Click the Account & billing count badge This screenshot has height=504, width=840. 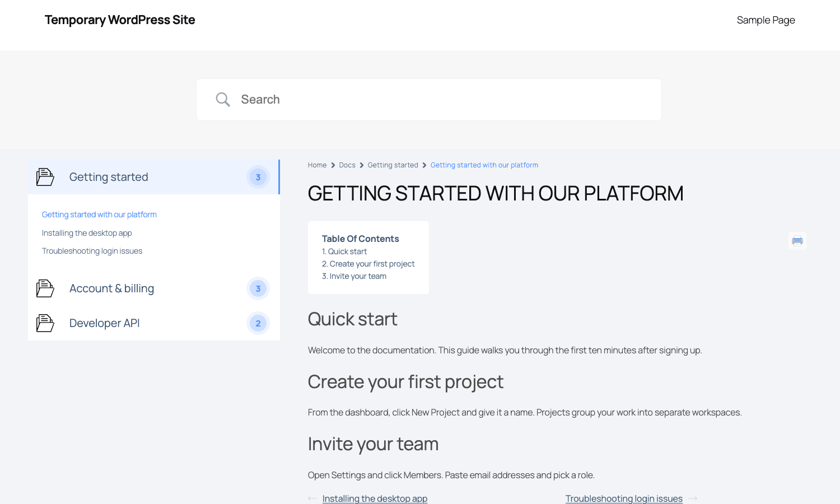258,289
